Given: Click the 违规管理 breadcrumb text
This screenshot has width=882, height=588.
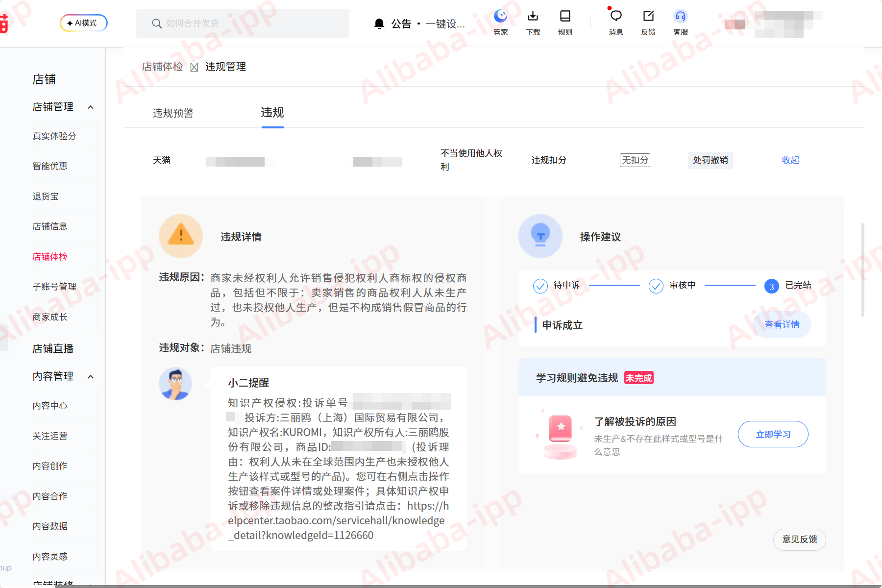Looking at the screenshot, I should click(x=226, y=67).
